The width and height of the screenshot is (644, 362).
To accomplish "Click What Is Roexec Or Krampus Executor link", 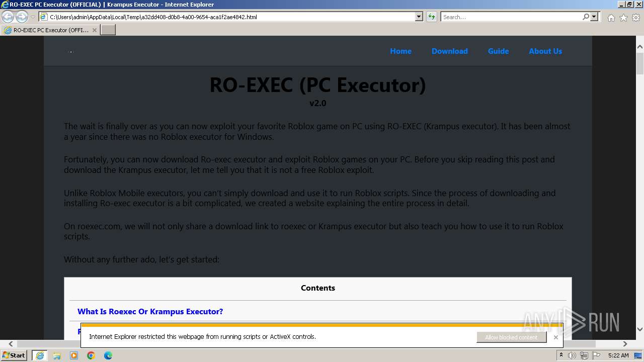I will tap(150, 312).
